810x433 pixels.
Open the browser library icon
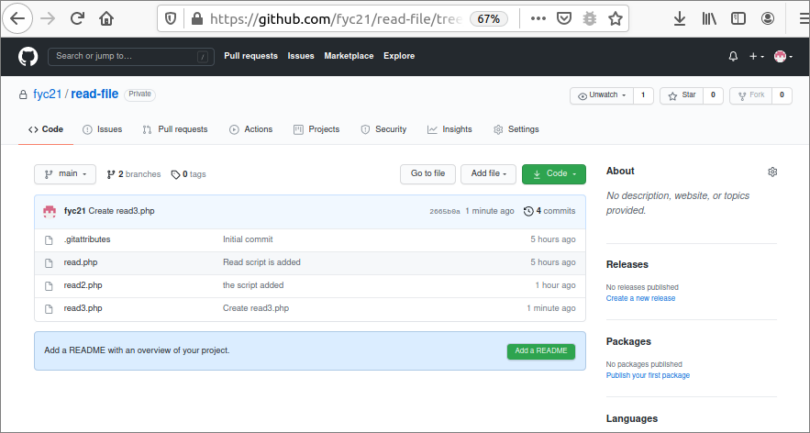tap(709, 19)
